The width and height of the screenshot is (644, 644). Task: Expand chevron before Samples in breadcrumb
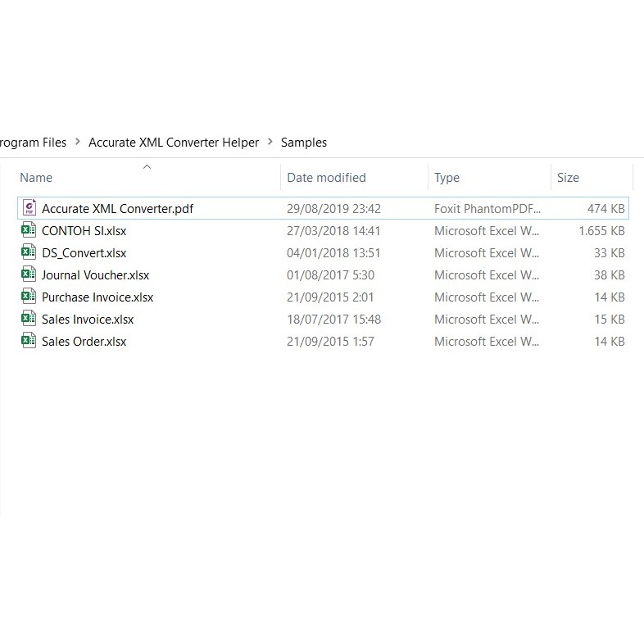tap(270, 143)
